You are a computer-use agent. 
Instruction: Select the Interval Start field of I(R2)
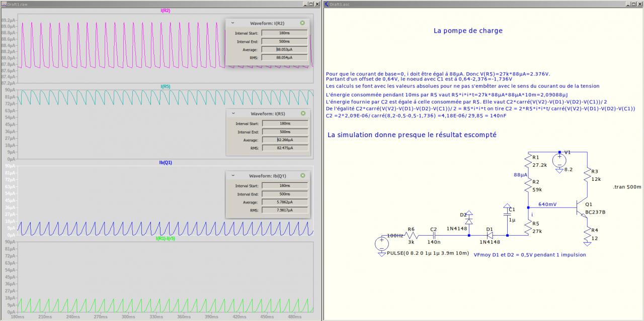coord(284,33)
